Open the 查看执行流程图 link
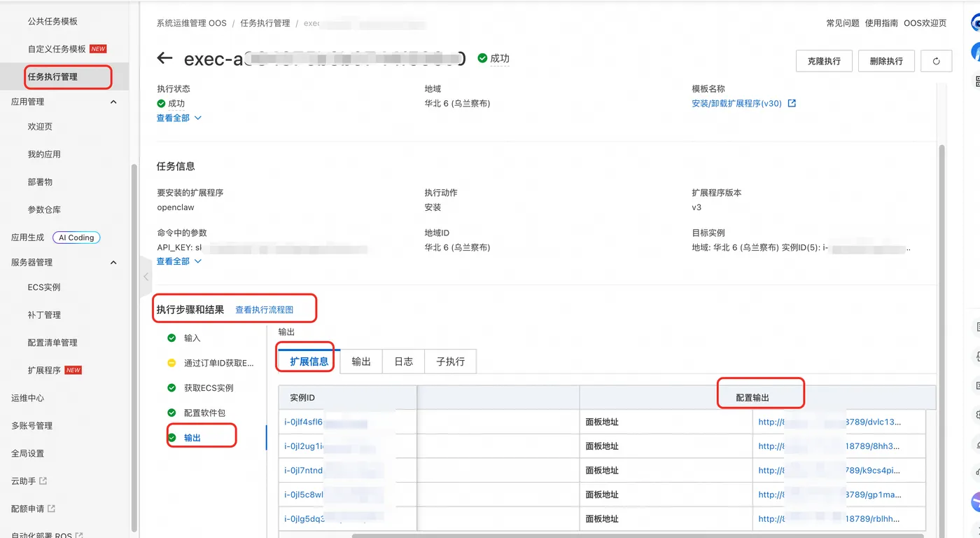Screen dimensions: 980x538 tap(265, 310)
